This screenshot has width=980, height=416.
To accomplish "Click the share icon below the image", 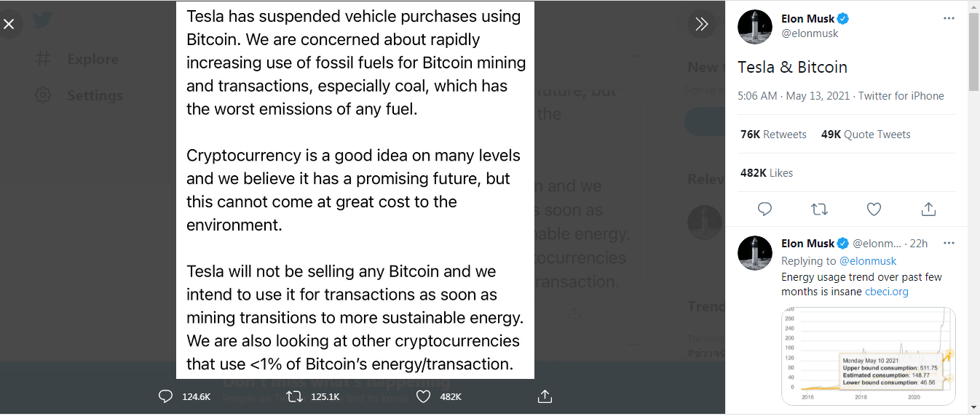I will (x=545, y=396).
